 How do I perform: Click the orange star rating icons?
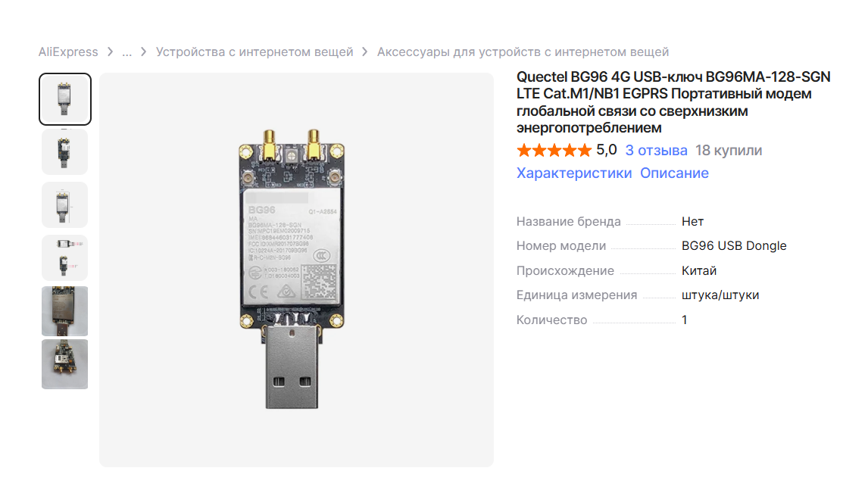(x=554, y=150)
